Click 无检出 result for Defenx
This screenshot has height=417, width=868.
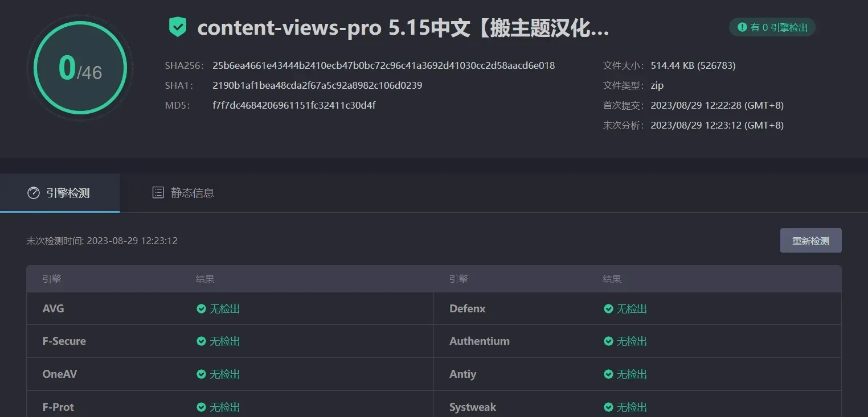point(632,309)
